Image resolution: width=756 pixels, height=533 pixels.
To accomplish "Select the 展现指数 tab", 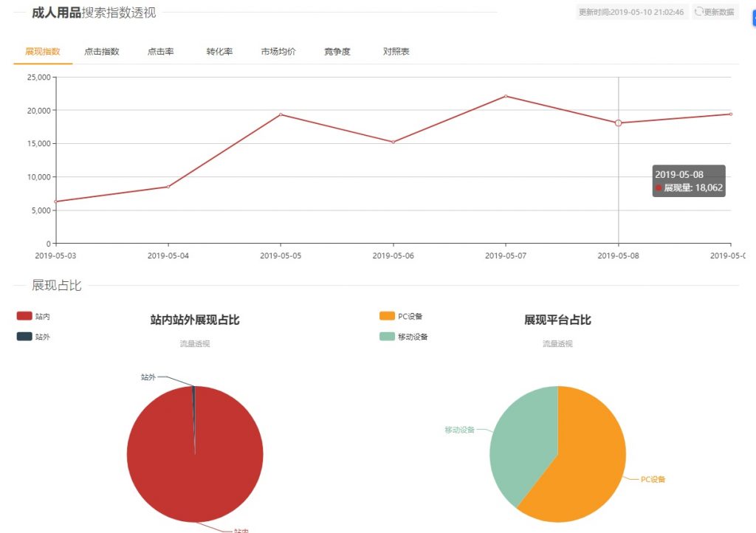I will (43, 52).
